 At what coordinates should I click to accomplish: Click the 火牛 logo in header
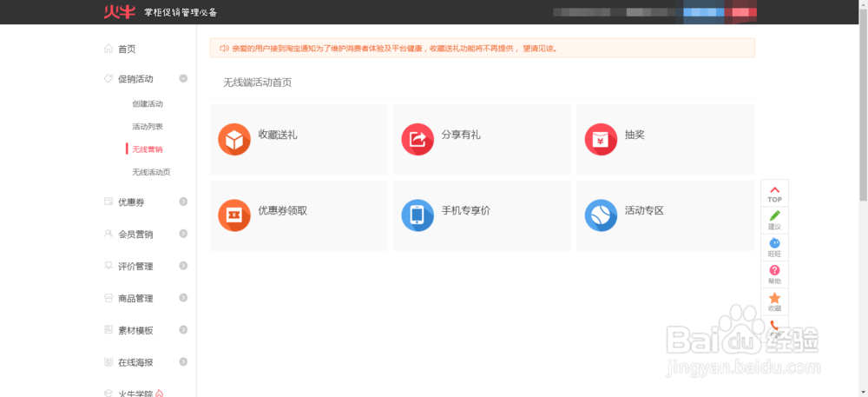(x=119, y=11)
